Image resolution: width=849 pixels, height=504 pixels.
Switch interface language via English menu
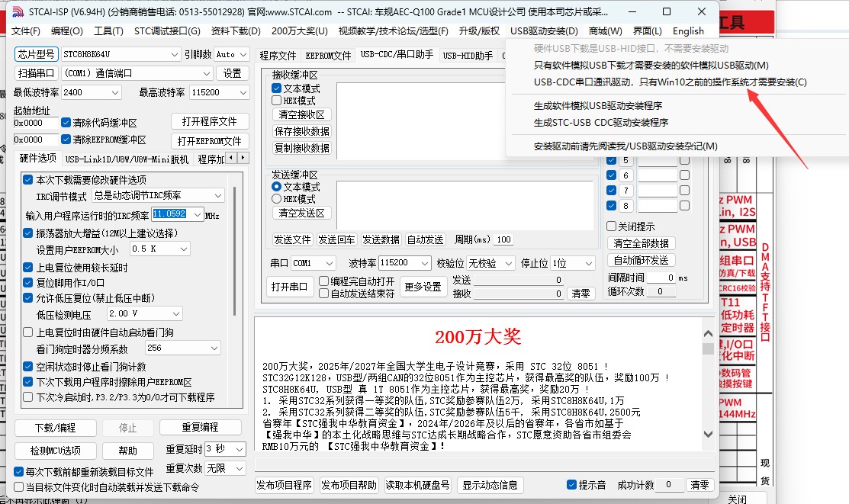click(x=688, y=30)
